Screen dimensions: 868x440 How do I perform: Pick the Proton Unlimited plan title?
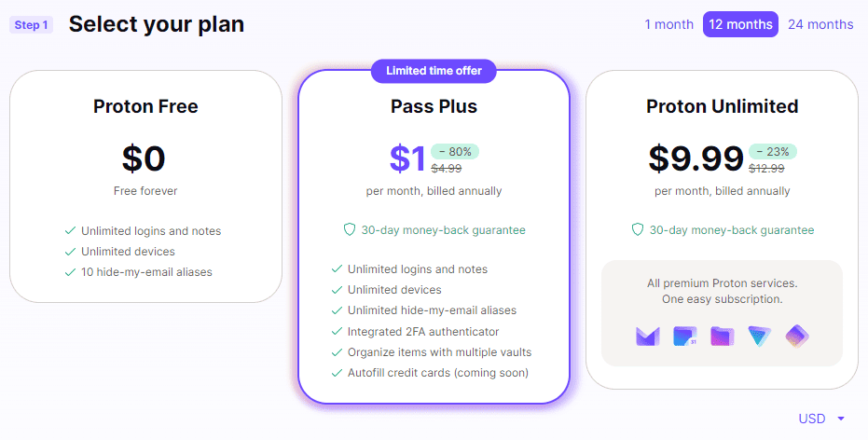pyautogui.click(x=722, y=106)
